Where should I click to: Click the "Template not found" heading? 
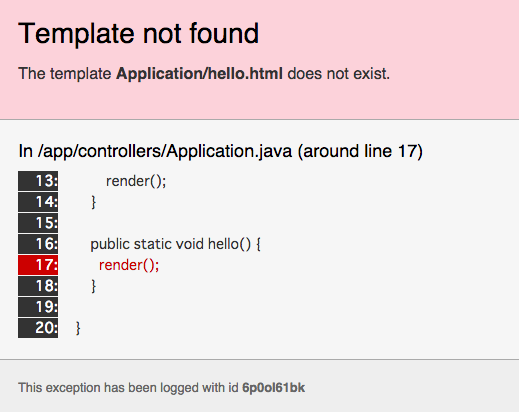tap(138, 33)
